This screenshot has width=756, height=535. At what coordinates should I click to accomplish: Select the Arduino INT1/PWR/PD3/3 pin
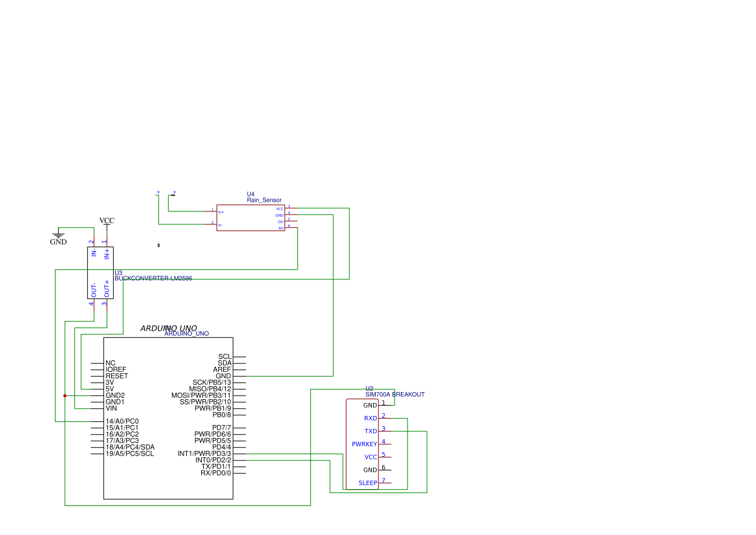click(204, 453)
